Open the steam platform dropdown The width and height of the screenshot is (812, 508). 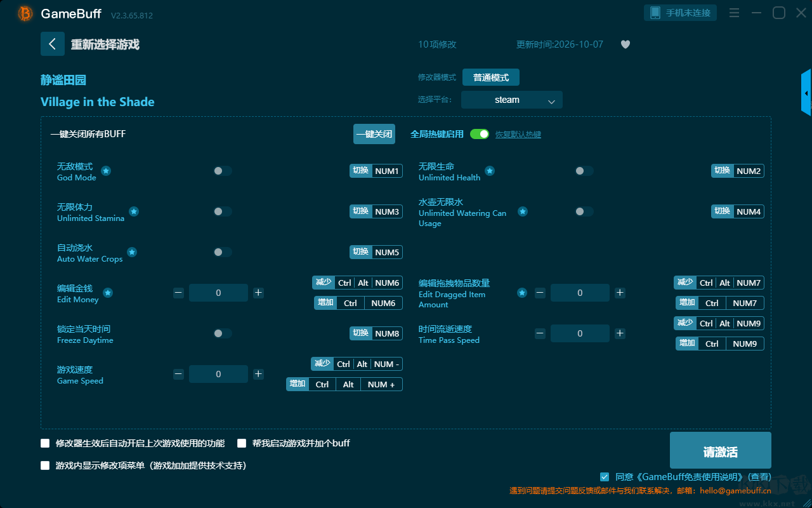512,100
